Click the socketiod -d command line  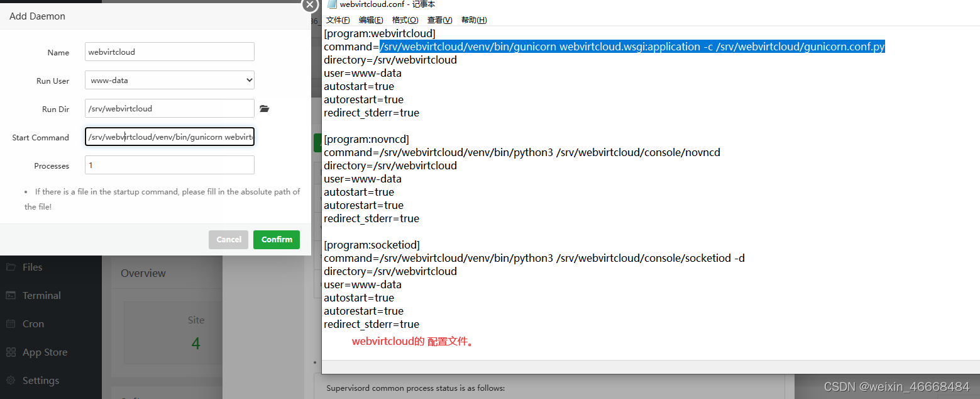tap(534, 258)
